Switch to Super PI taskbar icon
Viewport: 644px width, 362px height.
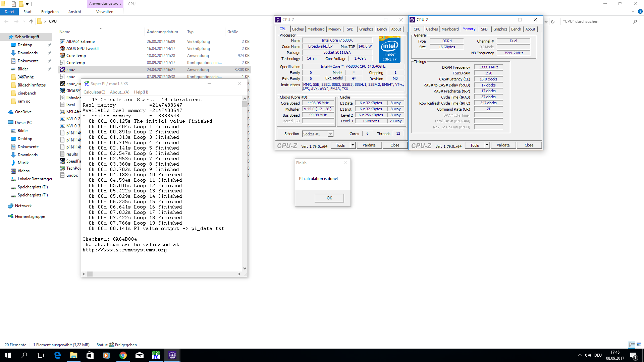point(156,355)
